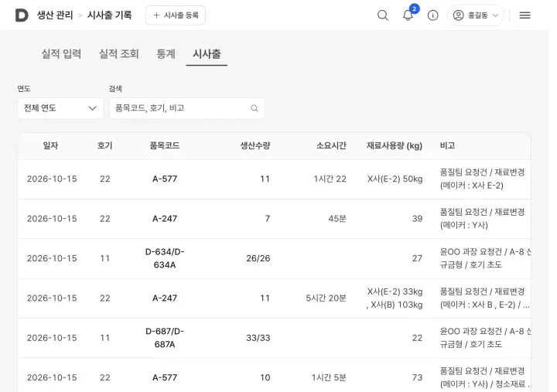The height and width of the screenshot is (392, 557).
Task: Expand the 전체 연도 year dropdown
Action: [60, 108]
